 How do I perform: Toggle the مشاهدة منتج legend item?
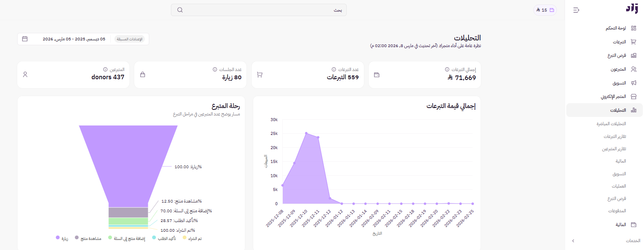tap(88, 238)
